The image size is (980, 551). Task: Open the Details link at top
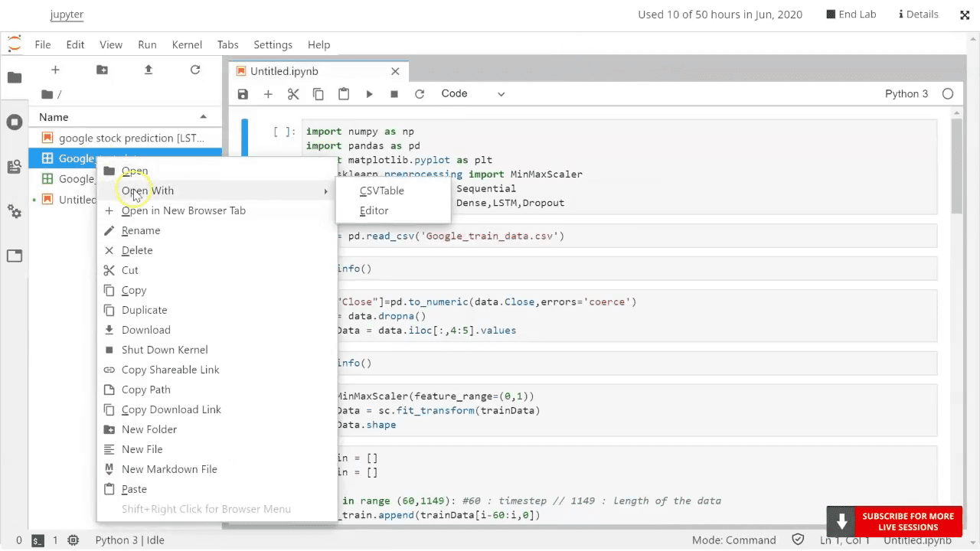point(918,14)
